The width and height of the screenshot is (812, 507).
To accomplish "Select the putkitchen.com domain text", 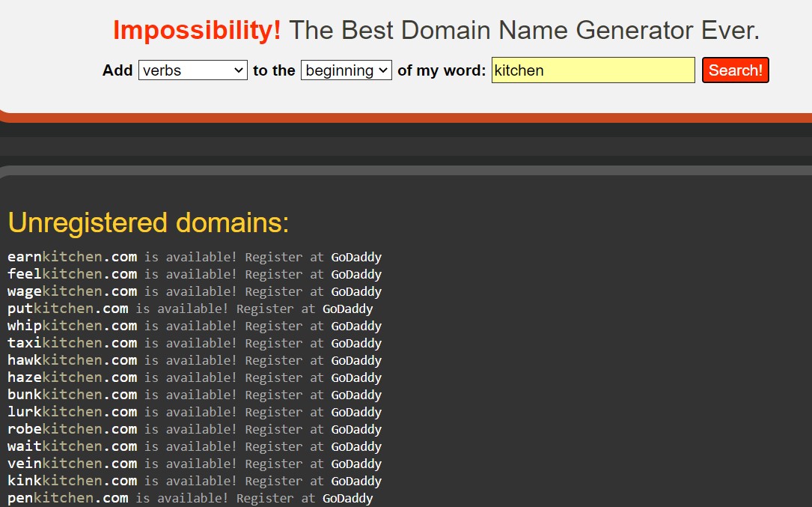I will [68, 309].
